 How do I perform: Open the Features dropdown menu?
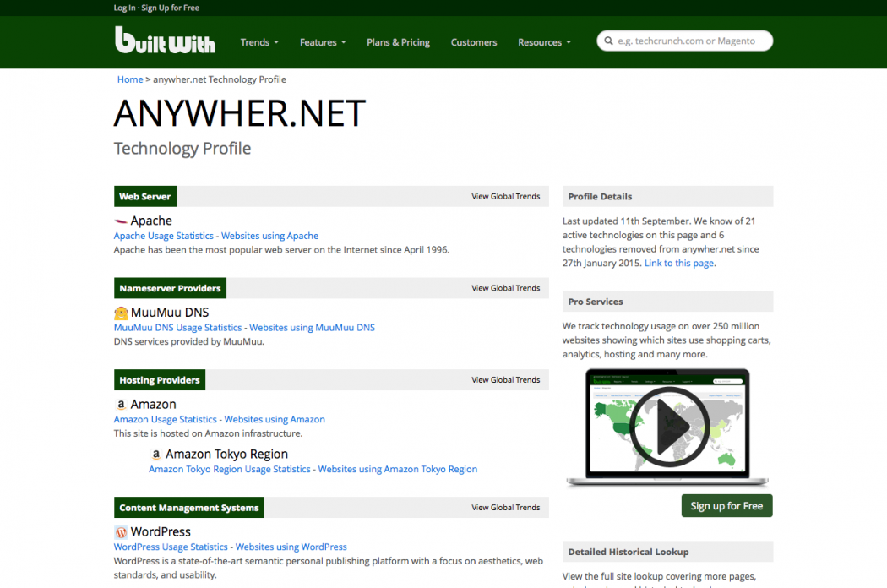coord(322,41)
